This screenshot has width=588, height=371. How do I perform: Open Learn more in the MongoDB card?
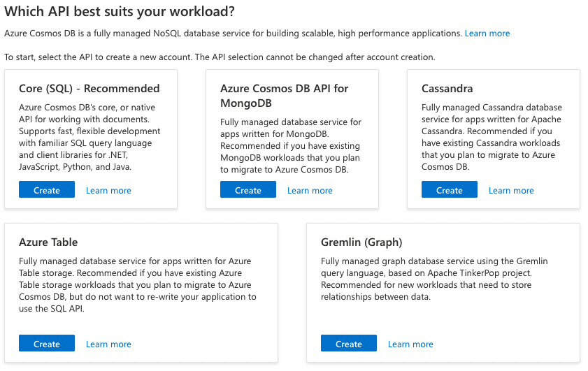point(310,190)
